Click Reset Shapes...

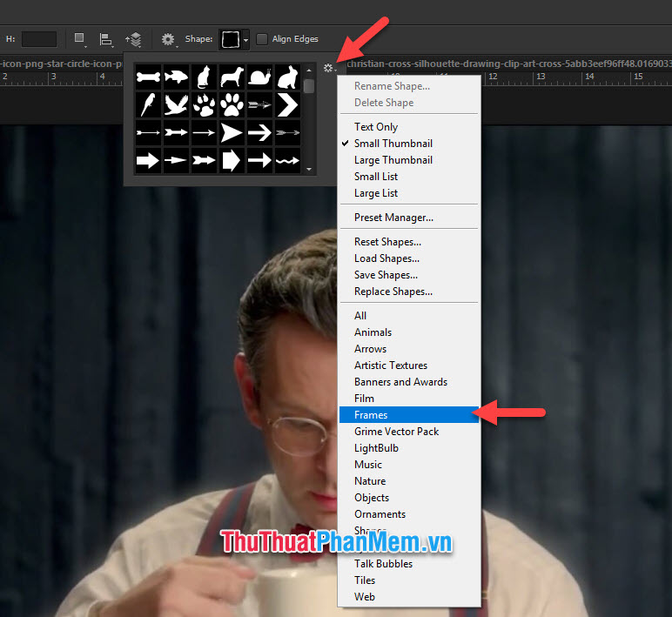409,242
